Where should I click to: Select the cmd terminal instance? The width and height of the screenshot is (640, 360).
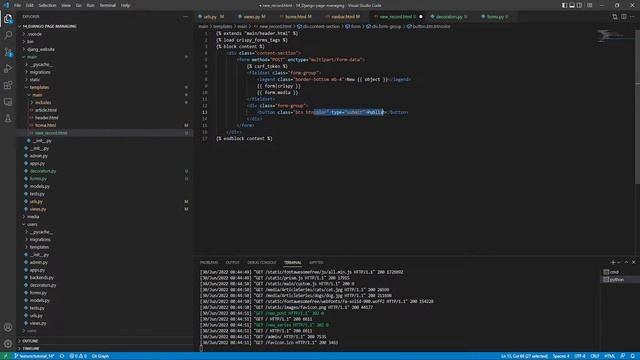[x=620, y=272]
